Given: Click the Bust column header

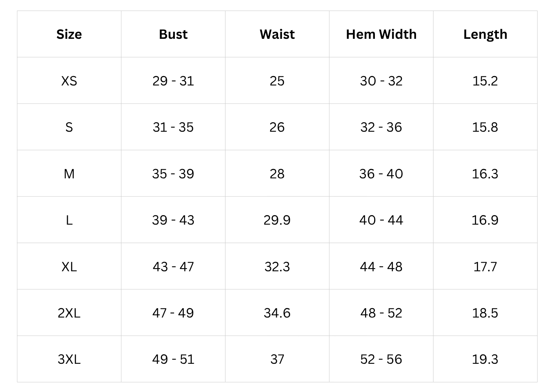Looking at the screenshot, I should pos(173,34).
